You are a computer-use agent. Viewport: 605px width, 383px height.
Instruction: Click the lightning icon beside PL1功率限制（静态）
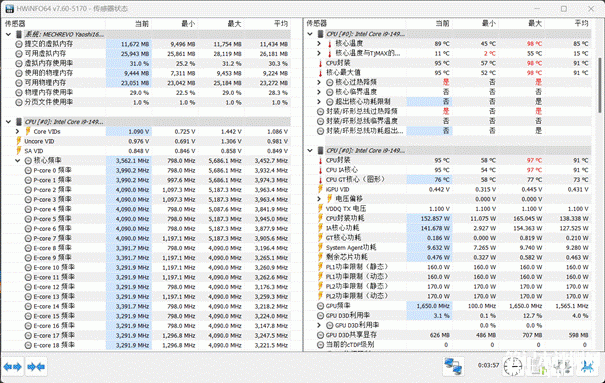(320, 267)
